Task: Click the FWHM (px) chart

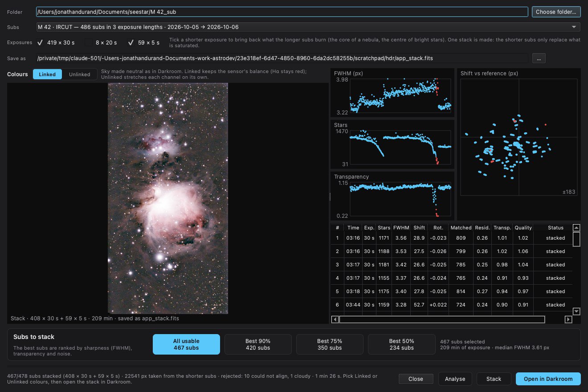Action: [x=392, y=93]
